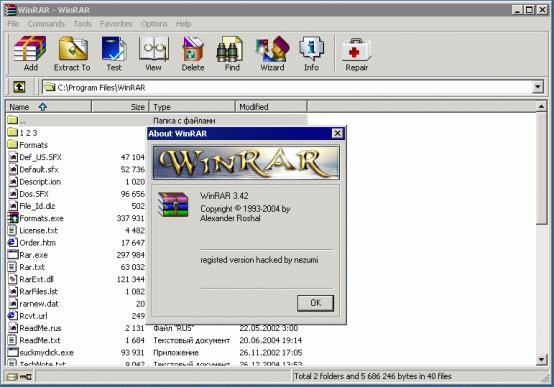Click the vertical scrollbar thumb
The height and width of the screenshot is (387, 554).
pyautogui.click(x=541, y=168)
